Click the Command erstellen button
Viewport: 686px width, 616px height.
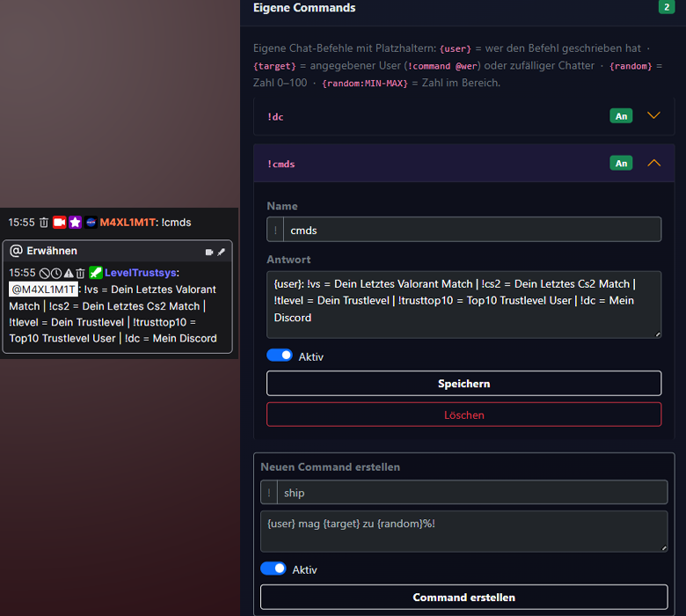[463, 598]
